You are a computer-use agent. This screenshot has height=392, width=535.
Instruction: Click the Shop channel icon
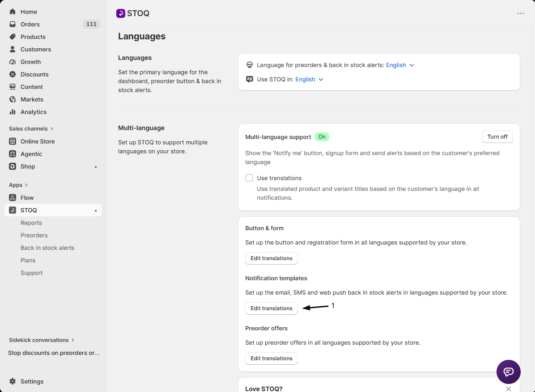(x=13, y=166)
